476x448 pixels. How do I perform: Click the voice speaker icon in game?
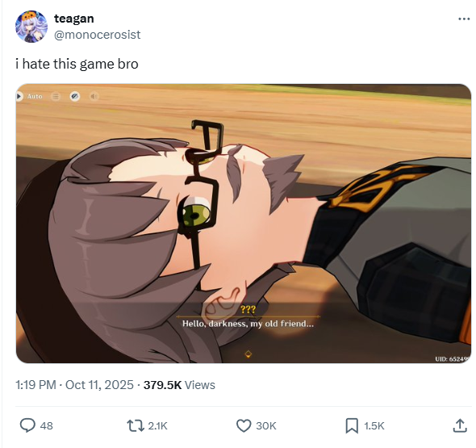click(x=94, y=96)
